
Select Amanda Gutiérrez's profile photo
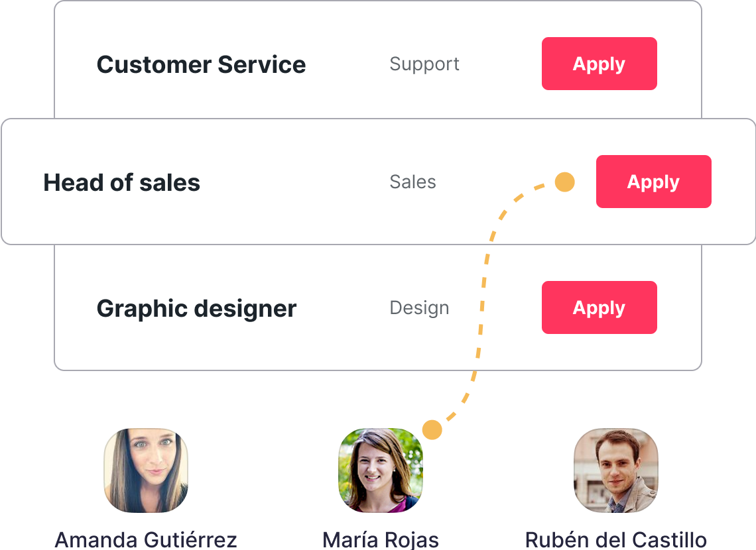(146, 470)
